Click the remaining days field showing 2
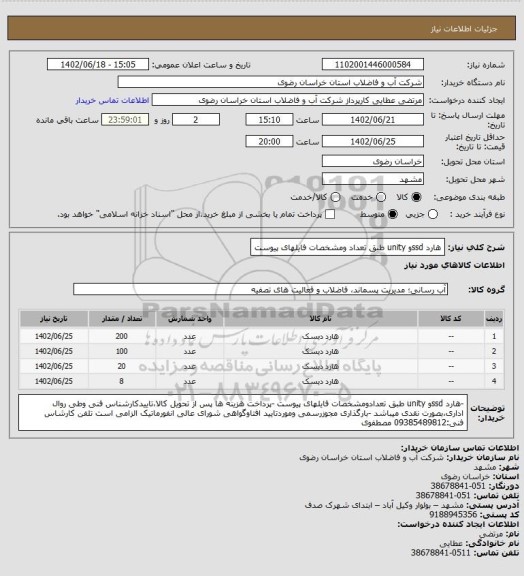 (x=196, y=120)
